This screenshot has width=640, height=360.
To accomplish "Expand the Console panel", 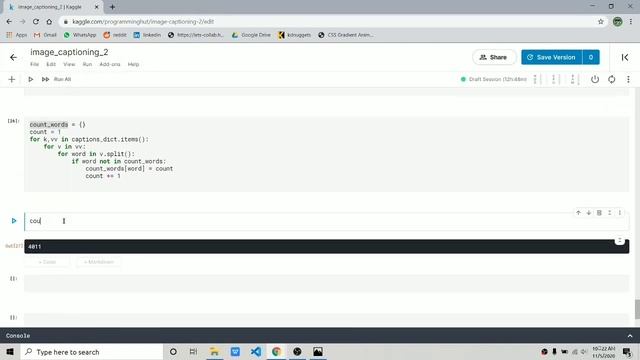I will click(x=630, y=336).
